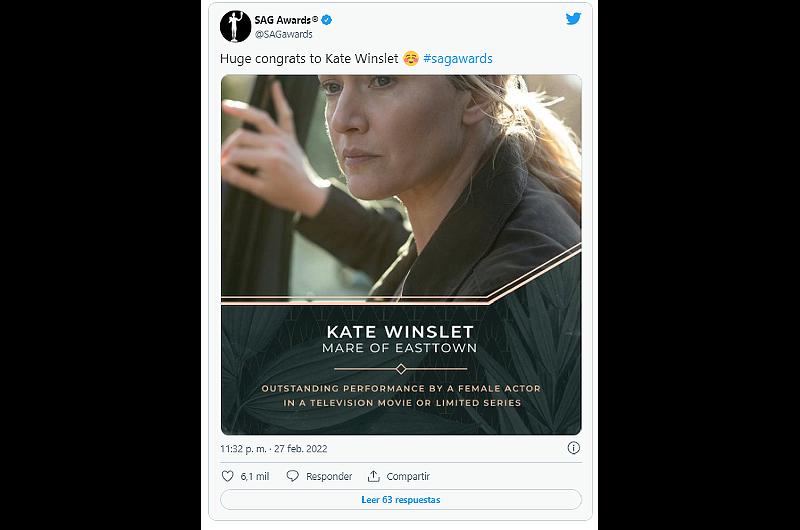Click the smiling emoji in the tweet
This screenshot has height=530, width=800.
(x=411, y=59)
